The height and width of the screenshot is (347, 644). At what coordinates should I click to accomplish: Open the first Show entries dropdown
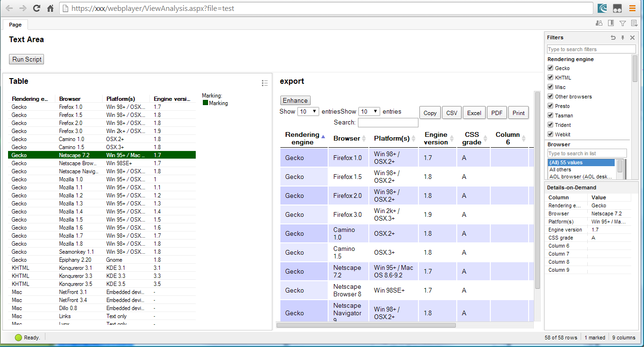click(x=308, y=112)
